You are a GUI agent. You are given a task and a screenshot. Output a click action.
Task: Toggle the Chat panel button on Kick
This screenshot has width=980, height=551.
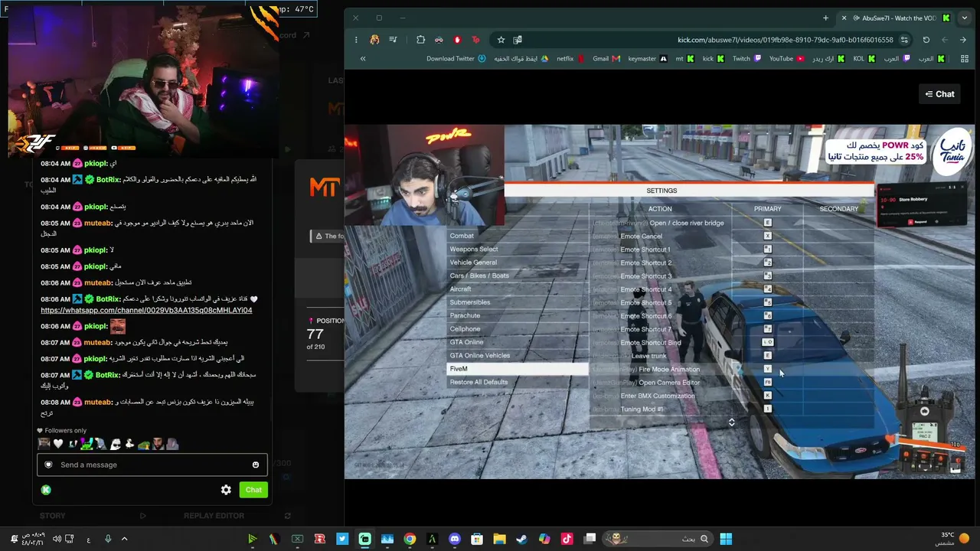coord(939,94)
